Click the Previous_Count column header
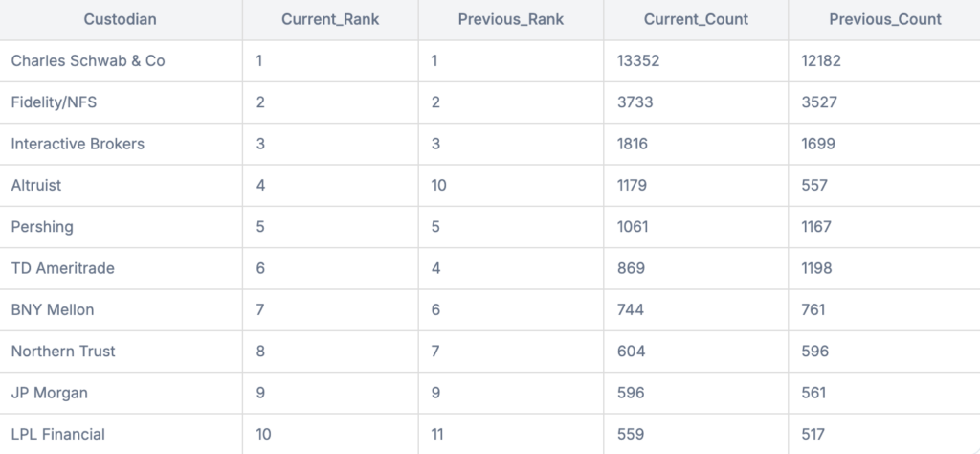 [x=884, y=19]
